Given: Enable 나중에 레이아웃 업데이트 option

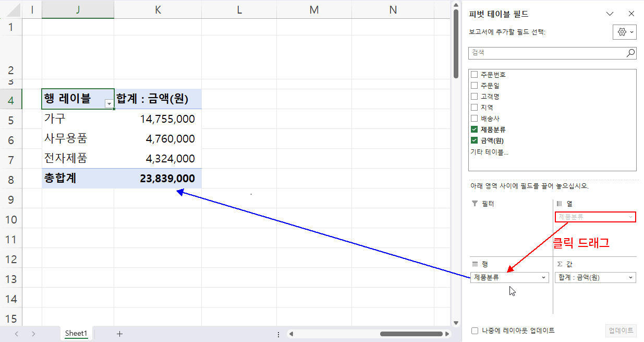Looking at the screenshot, I should coord(475,331).
